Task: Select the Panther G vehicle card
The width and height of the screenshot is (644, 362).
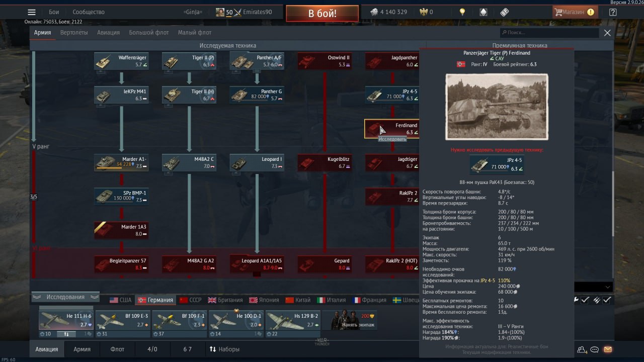Action: [x=257, y=95]
